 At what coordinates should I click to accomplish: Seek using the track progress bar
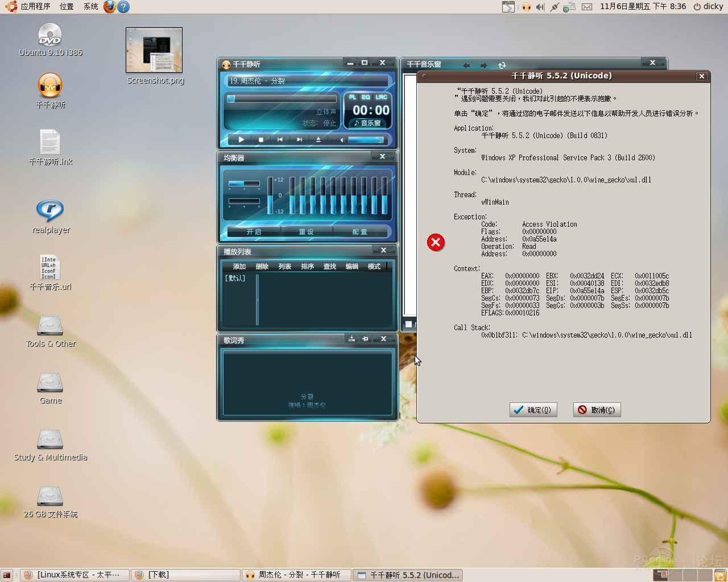282,99
